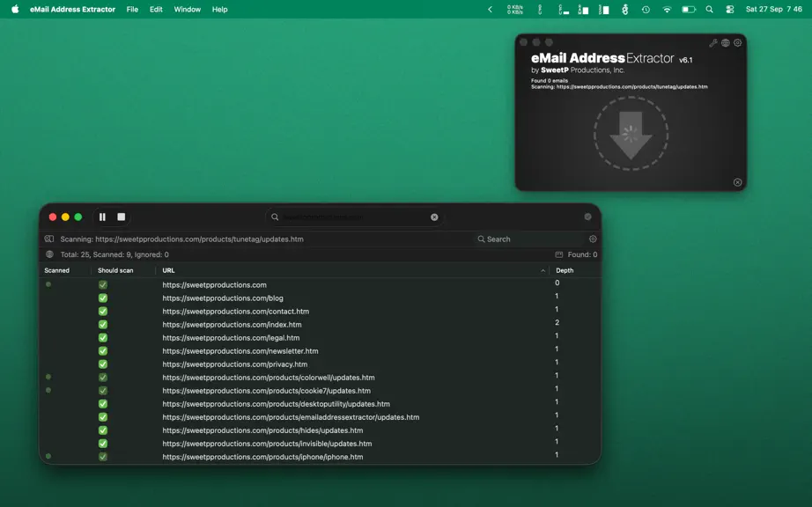812x507 pixels.
Task: Open the Help menu
Action: (x=219, y=10)
